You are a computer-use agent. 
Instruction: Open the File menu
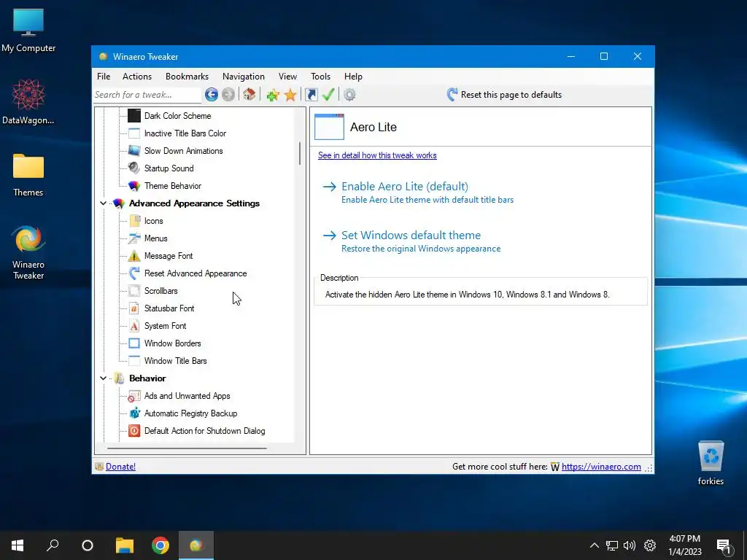point(104,76)
